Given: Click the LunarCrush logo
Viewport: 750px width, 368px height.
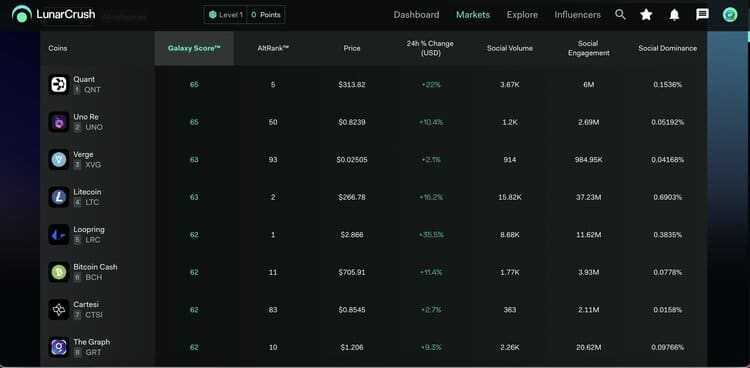Looking at the screenshot, I should (54, 14).
